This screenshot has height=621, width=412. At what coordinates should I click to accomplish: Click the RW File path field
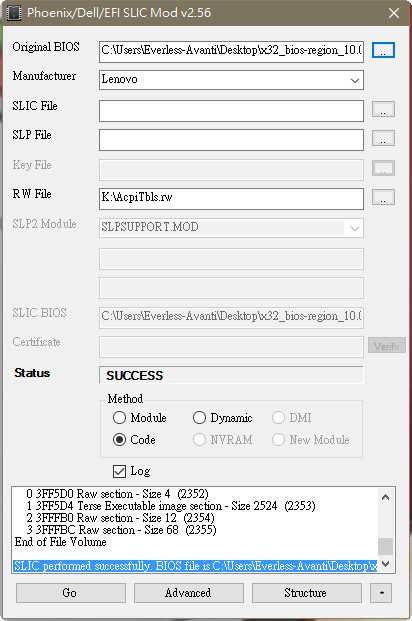tap(231, 199)
